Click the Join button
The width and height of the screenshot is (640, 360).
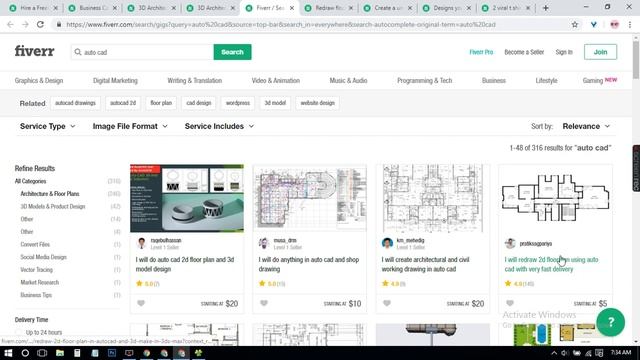(x=600, y=52)
